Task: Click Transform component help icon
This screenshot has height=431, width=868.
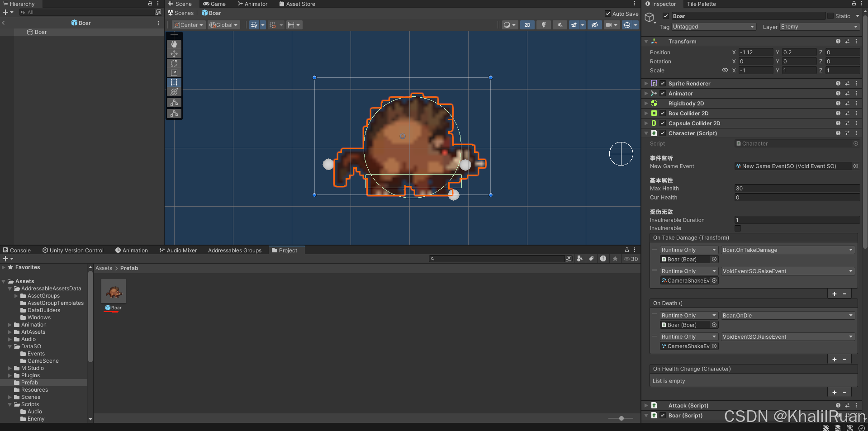Action: pos(838,41)
